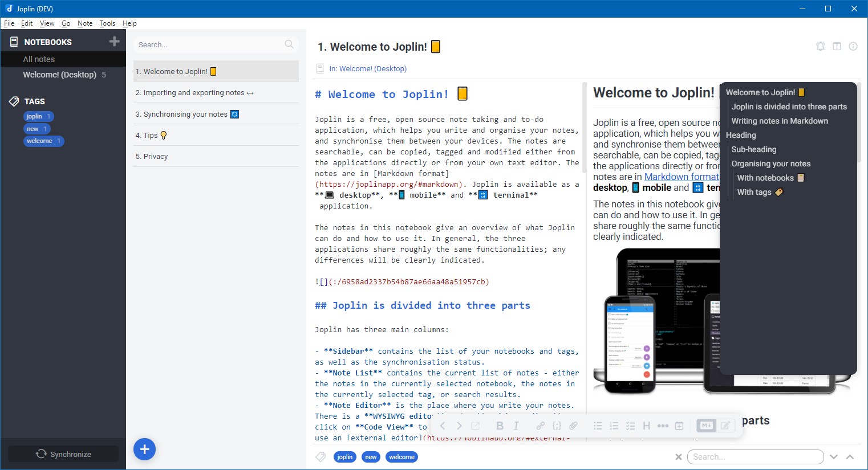Insert a numbered list
This screenshot has width=868, height=470.
point(614,426)
